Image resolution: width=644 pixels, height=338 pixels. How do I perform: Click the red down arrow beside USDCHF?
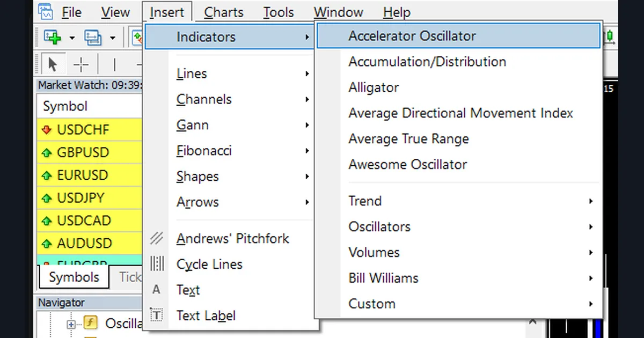coord(47,130)
